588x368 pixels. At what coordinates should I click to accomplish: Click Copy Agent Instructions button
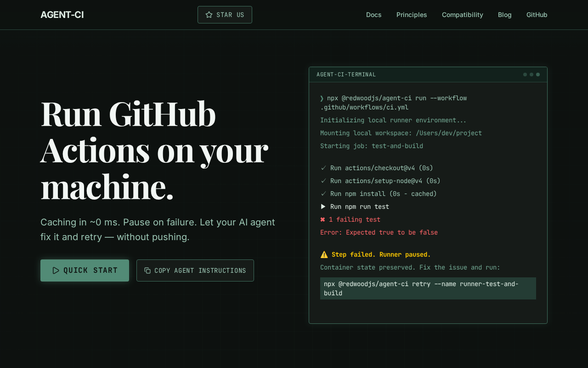(195, 270)
